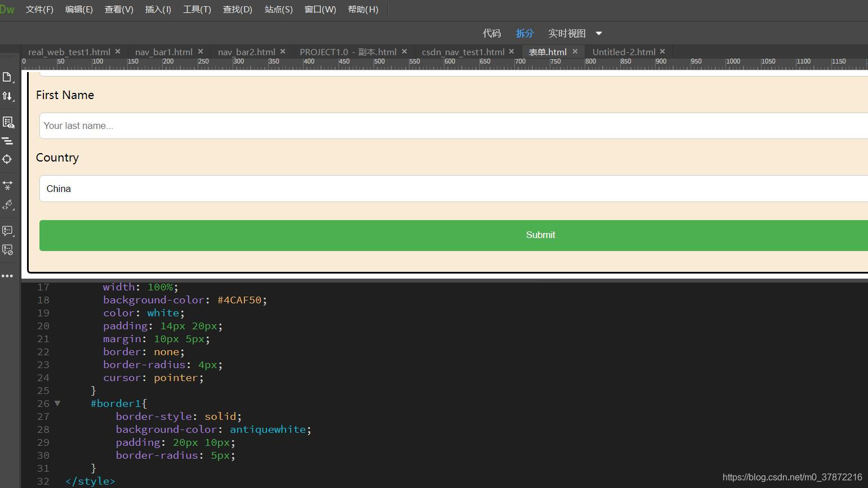Screen dimensions: 868x488
Task: Switch to 实时视图 live view
Action: [x=567, y=33]
